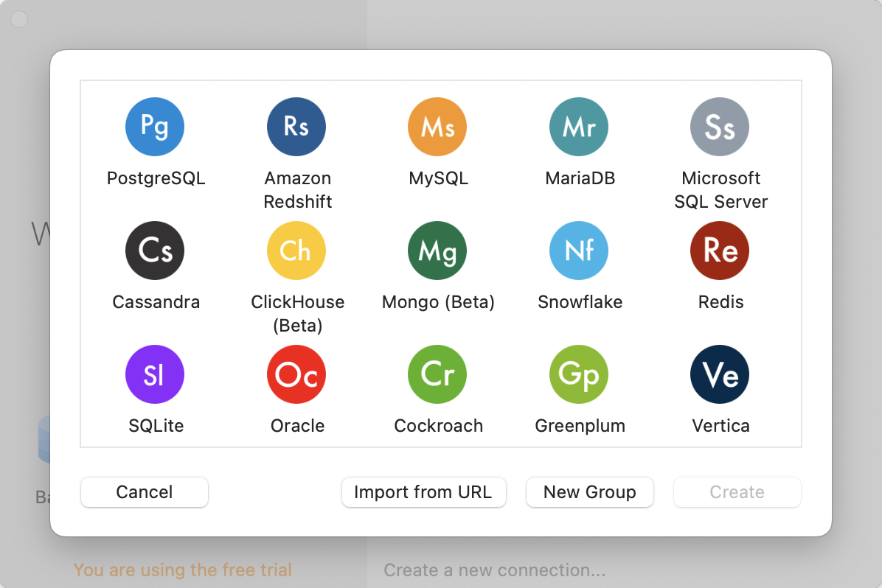Select the Cockroach connection icon
This screenshot has width=882, height=588.
click(437, 374)
